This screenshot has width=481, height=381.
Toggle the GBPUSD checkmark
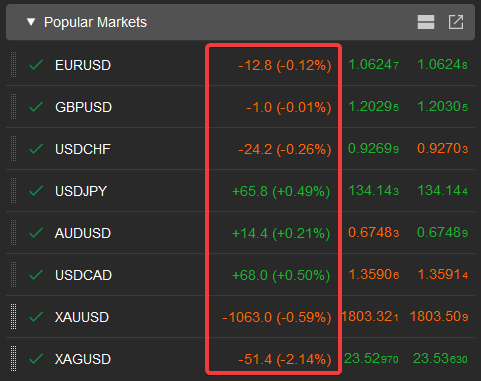click(x=36, y=107)
